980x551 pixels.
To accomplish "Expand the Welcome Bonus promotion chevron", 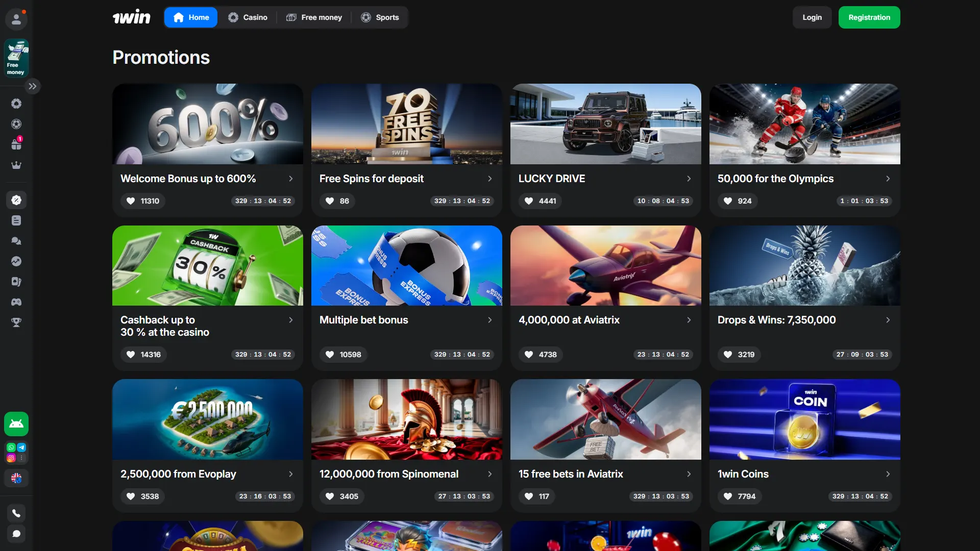I will 291,179.
